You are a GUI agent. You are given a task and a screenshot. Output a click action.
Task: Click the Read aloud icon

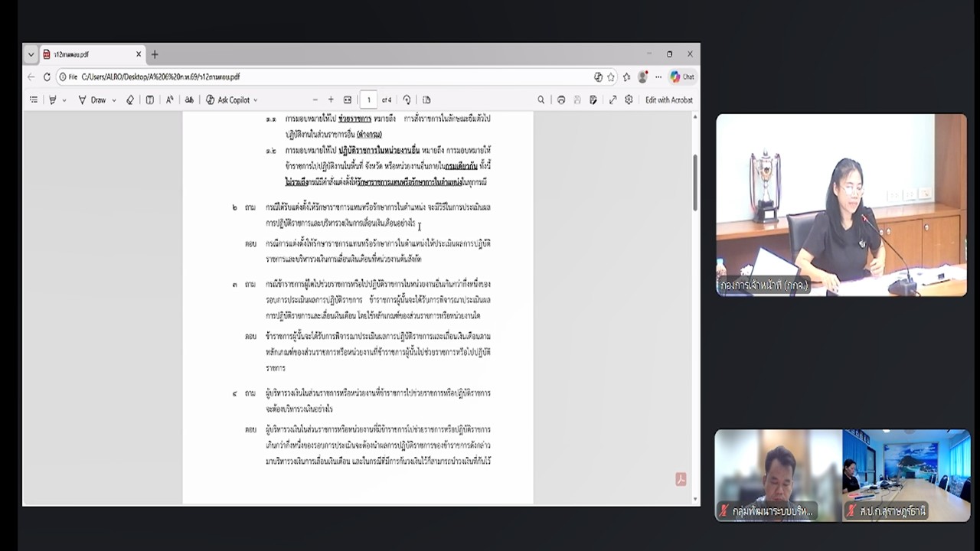pos(169,99)
